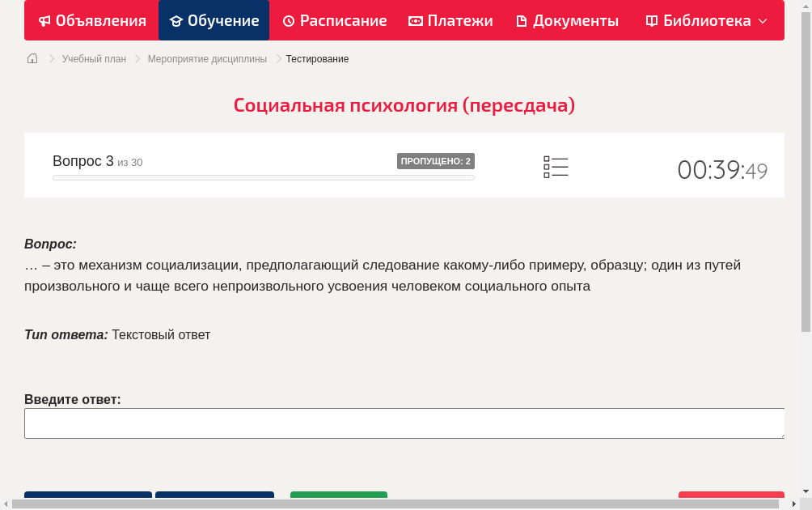
Task: Click the clock icon next to Расписание
Action: point(288,20)
